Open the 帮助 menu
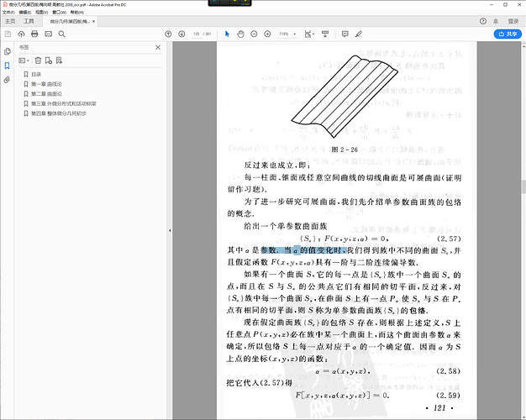The image size is (526, 420). (x=76, y=12)
